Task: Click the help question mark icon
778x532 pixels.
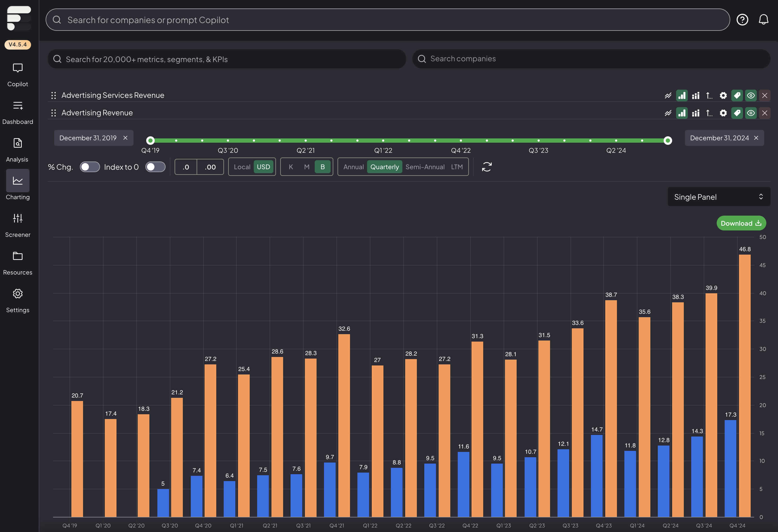Action: point(742,20)
